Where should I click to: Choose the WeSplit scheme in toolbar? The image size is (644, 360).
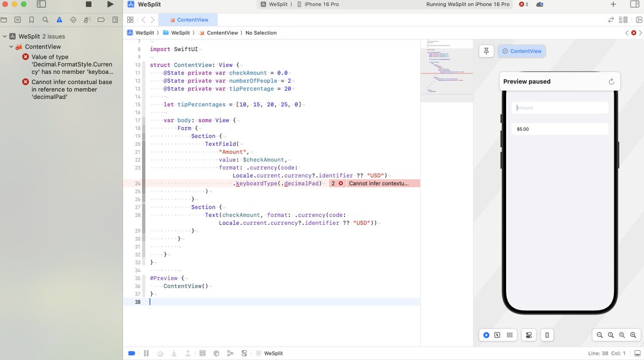coord(274,4)
